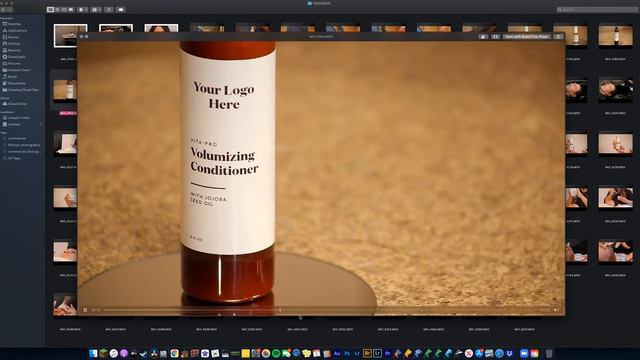
Task: Switch Finder to list view
Action: [x=57, y=9]
